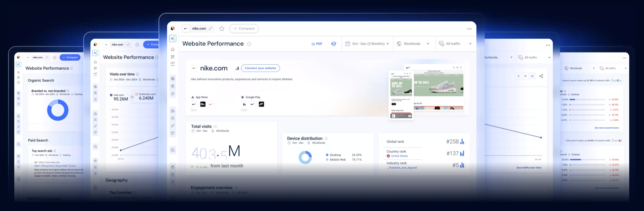Click the Desktop legend dot in Device distribution
This screenshot has width=644, height=211.
click(x=327, y=155)
